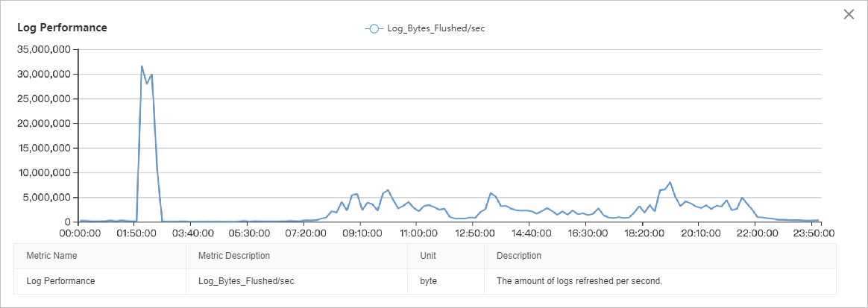Close the Log Performance dialog

(849, 14)
